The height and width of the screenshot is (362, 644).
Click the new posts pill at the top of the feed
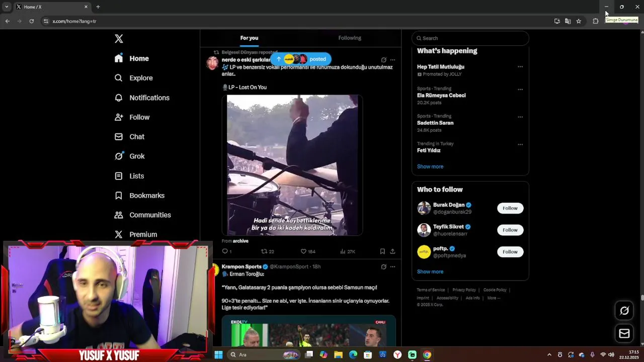point(301,59)
